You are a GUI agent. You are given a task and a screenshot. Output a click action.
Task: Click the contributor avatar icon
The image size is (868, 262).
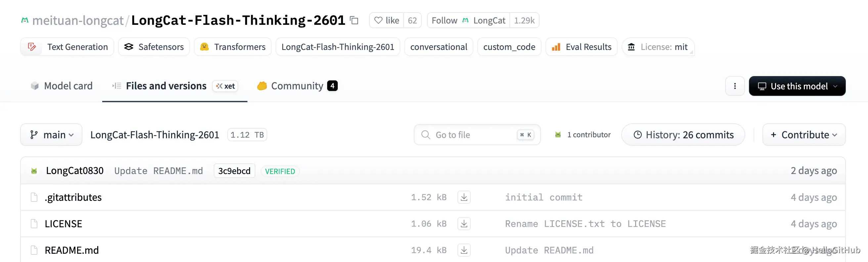pos(558,135)
